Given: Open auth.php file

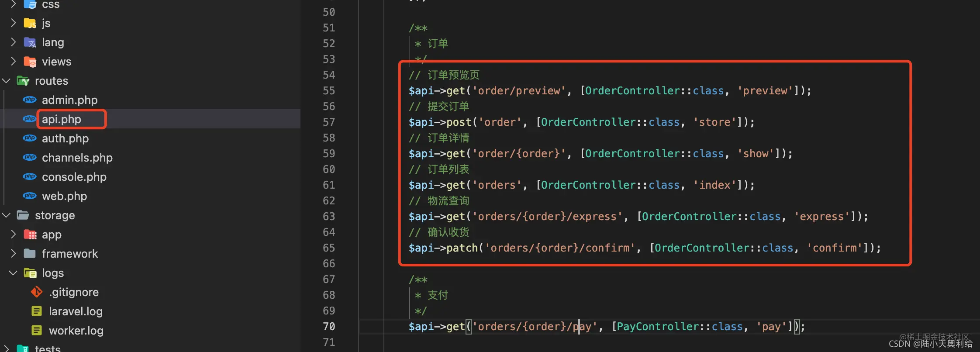Looking at the screenshot, I should click(65, 138).
